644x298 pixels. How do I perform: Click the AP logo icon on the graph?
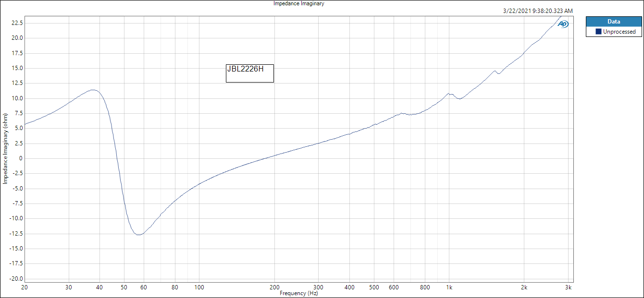pyautogui.click(x=563, y=24)
